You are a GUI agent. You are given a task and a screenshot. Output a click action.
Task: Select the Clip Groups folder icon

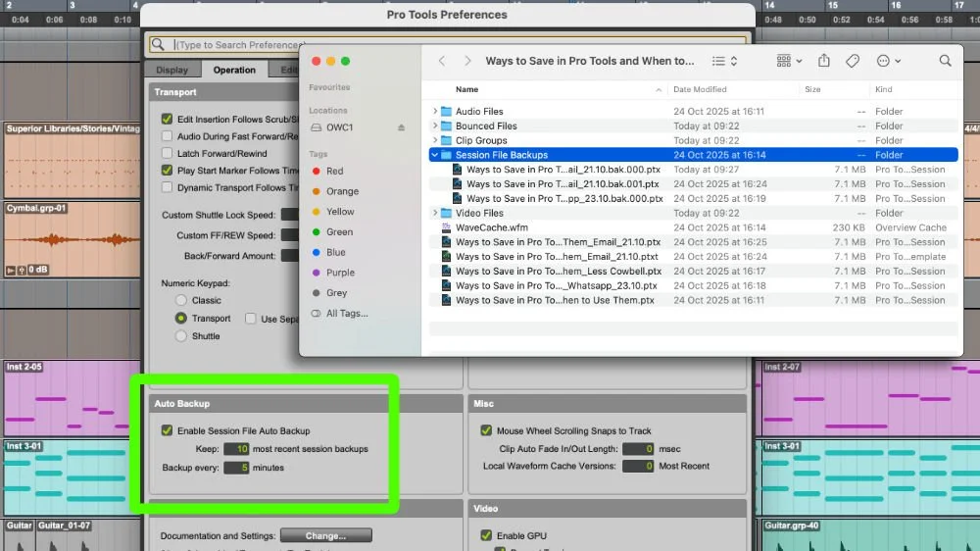coord(446,140)
